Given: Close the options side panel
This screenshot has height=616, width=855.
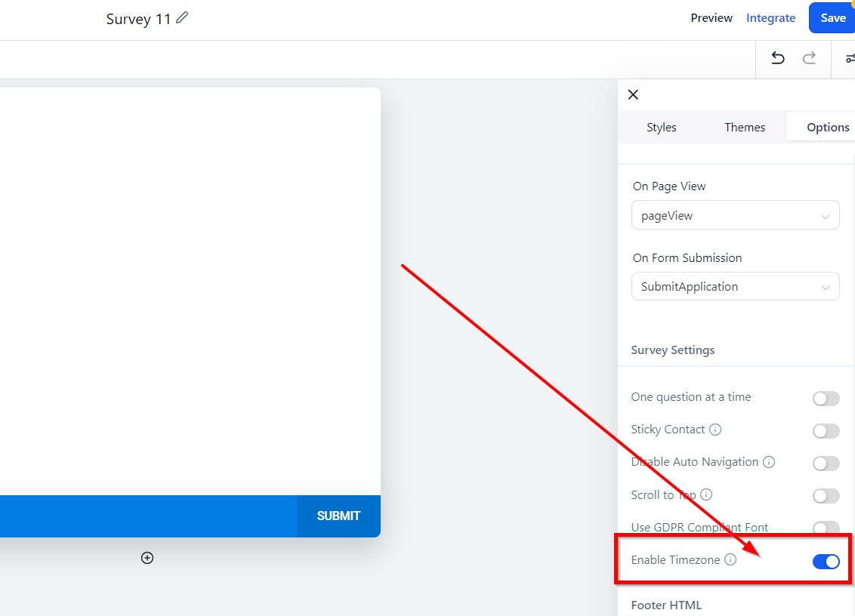Looking at the screenshot, I should click(633, 94).
